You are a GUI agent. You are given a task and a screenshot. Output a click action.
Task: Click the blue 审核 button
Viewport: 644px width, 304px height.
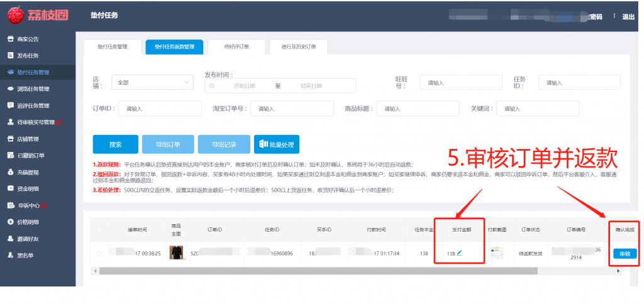[x=625, y=254]
